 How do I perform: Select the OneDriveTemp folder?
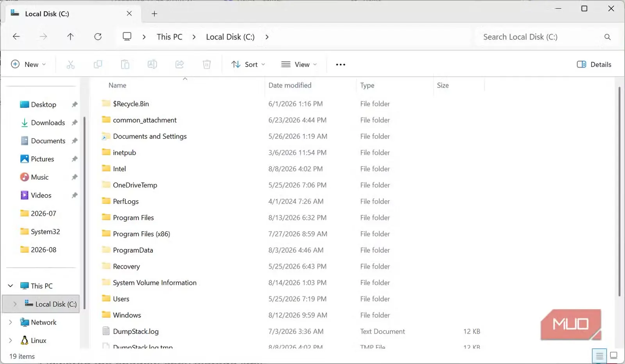(135, 185)
